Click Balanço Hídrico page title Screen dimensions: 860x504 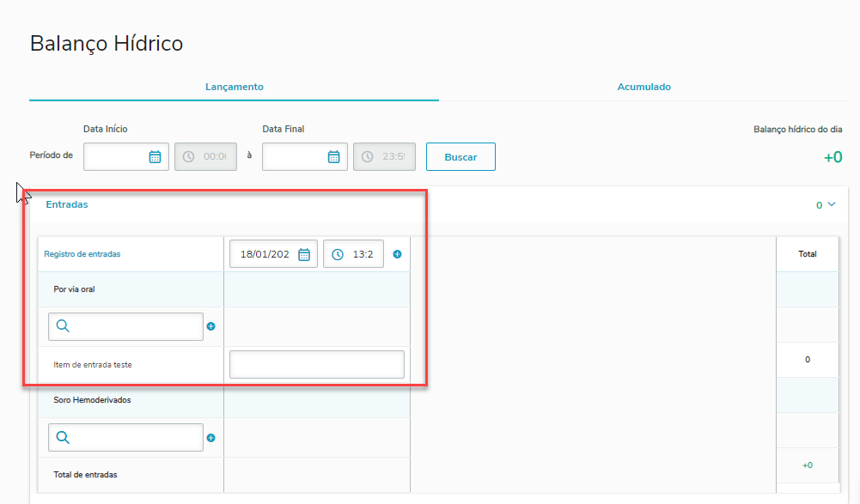point(107,43)
